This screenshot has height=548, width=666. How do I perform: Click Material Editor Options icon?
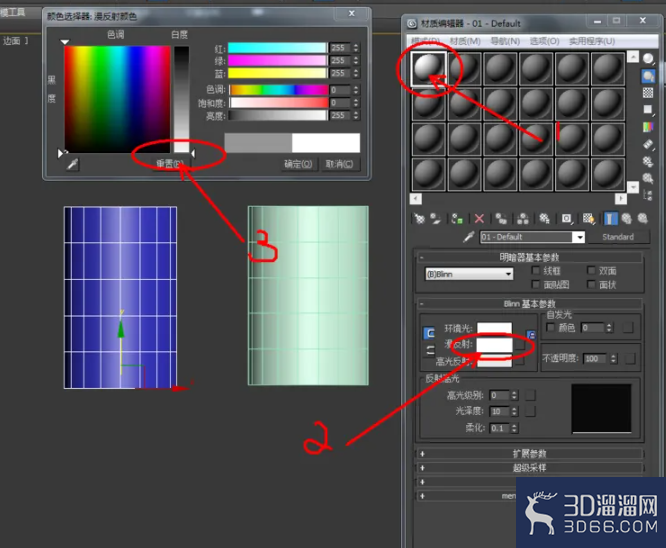(x=648, y=161)
